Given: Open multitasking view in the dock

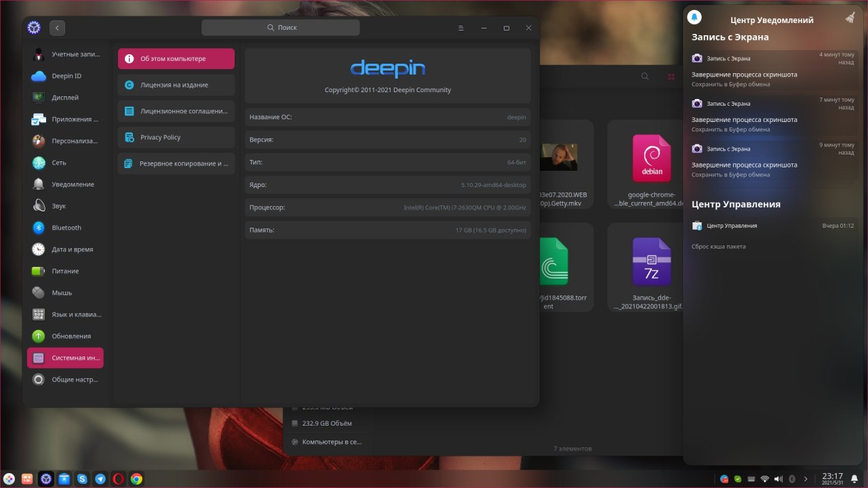Looking at the screenshot, I should tap(27, 479).
